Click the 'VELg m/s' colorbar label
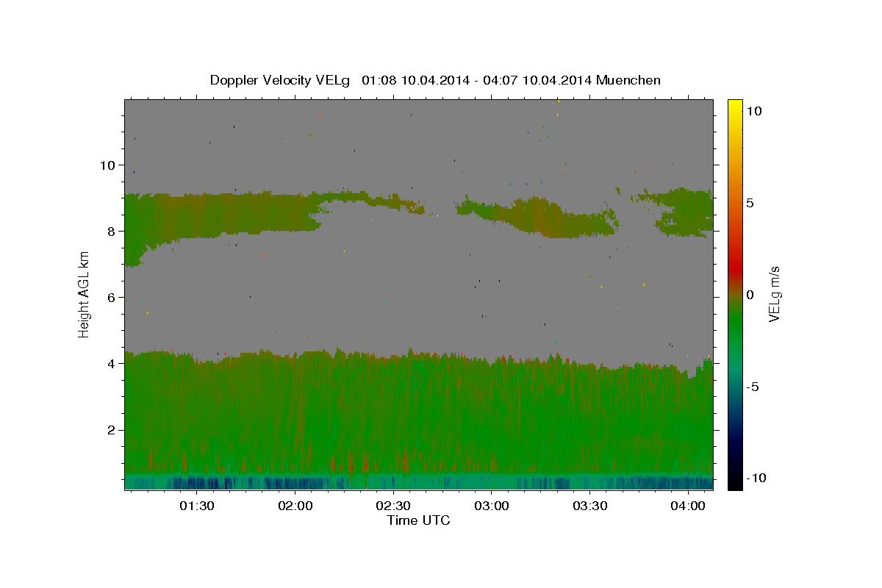 [774, 294]
